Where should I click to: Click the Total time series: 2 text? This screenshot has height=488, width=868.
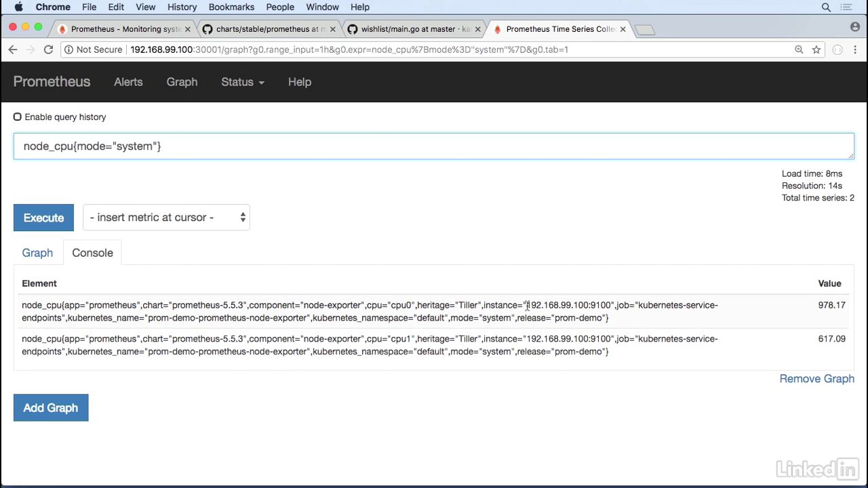tap(818, 198)
